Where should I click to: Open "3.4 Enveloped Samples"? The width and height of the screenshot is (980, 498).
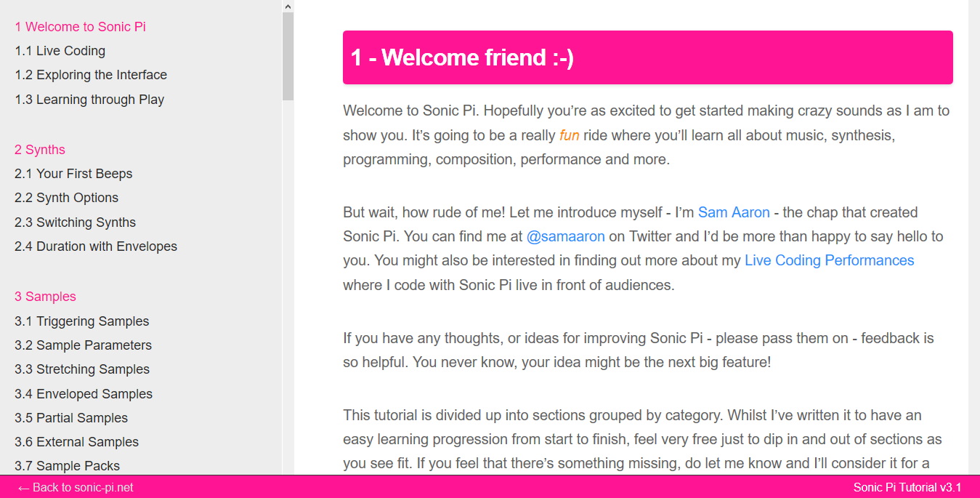[x=84, y=393]
